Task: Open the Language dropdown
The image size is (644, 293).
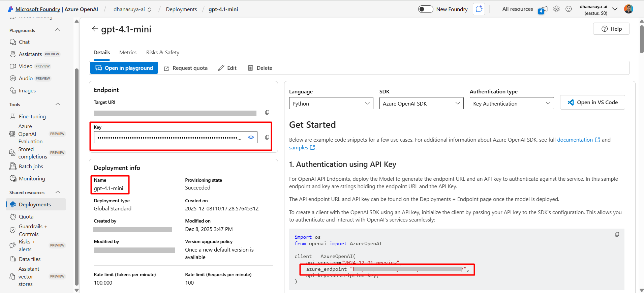Action: (331, 104)
